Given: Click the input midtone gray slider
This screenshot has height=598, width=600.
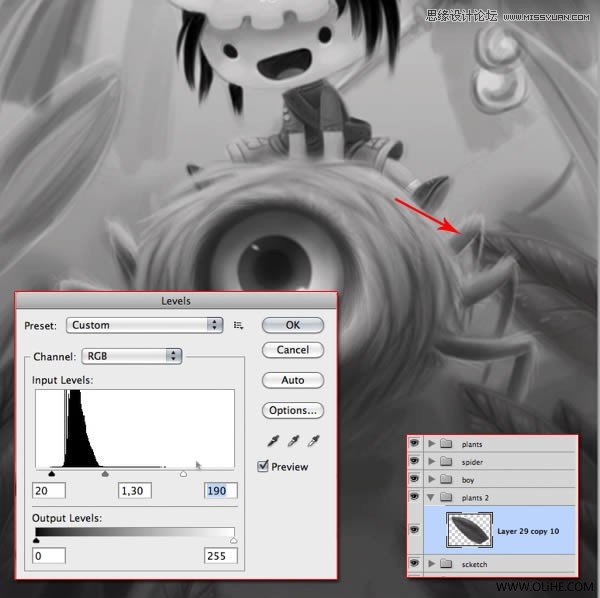Looking at the screenshot, I should point(105,474).
